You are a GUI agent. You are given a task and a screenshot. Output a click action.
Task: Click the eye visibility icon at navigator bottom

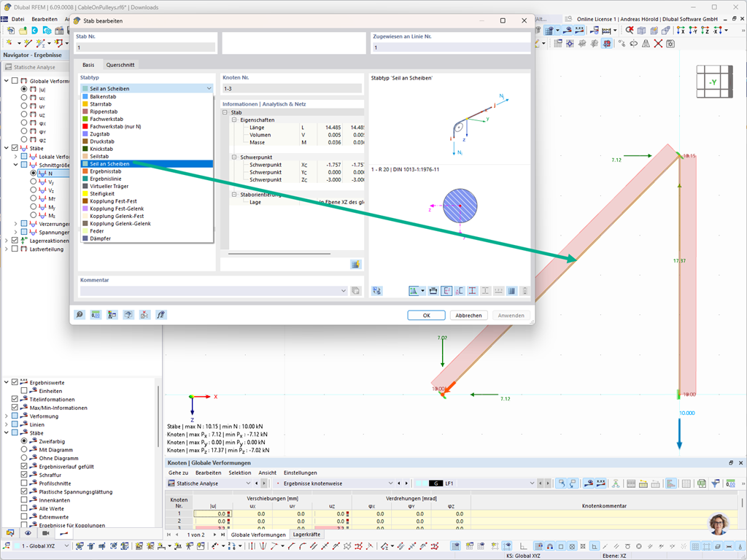[x=28, y=533]
